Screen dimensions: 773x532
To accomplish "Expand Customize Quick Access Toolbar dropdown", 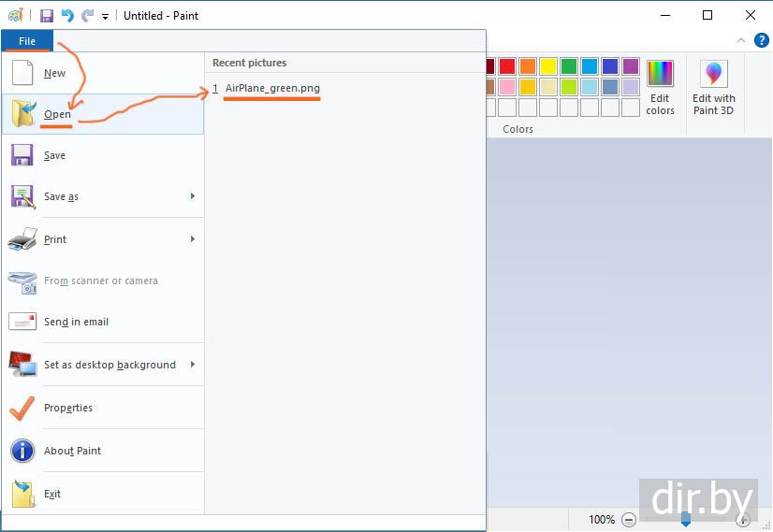I will [x=105, y=17].
